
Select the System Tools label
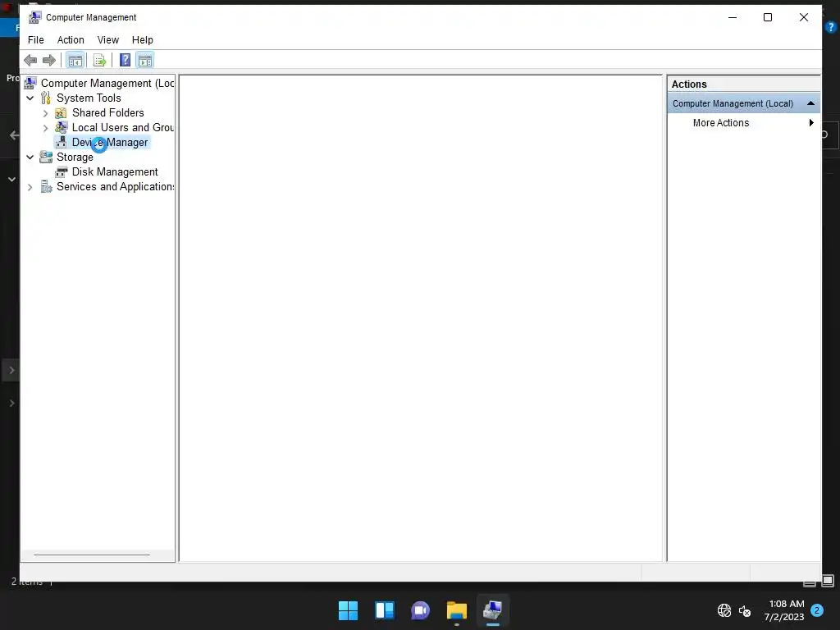tap(89, 98)
